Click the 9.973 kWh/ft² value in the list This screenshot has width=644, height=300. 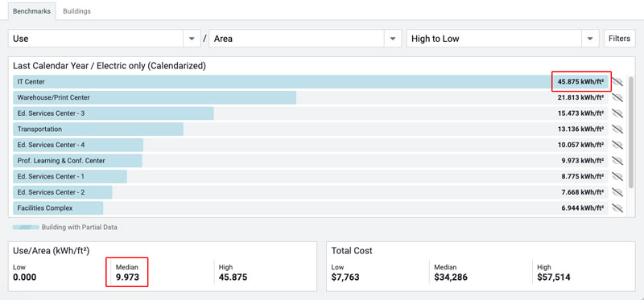click(x=582, y=161)
